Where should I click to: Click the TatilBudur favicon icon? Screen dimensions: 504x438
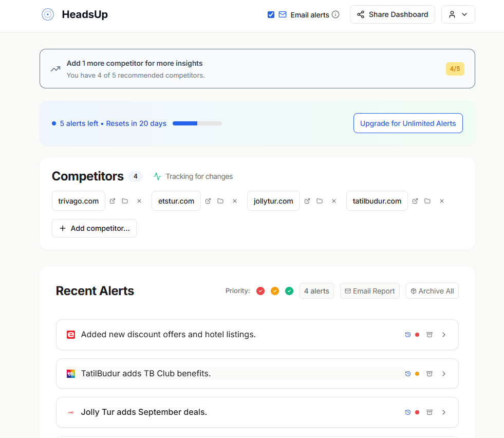71,374
